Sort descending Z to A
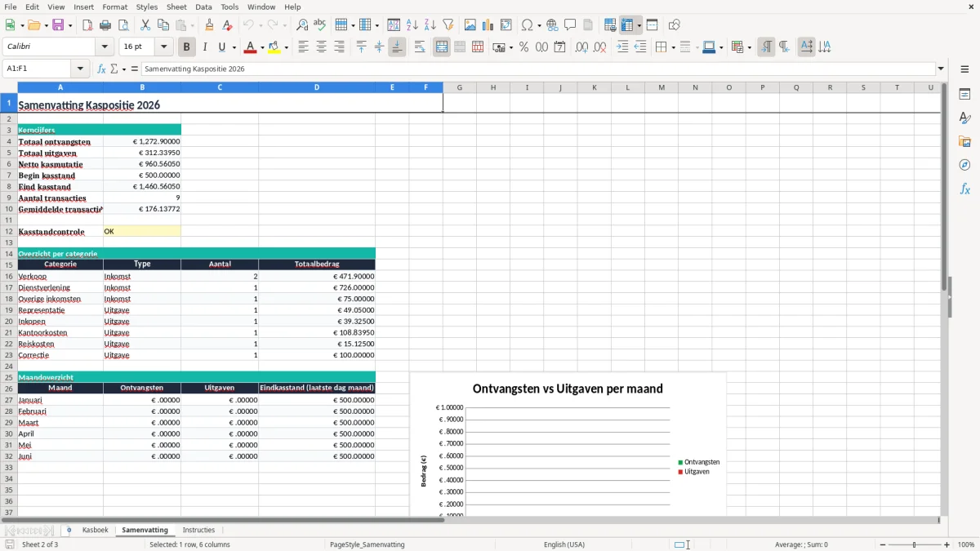This screenshot has width=980, height=551. click(430, 25)
